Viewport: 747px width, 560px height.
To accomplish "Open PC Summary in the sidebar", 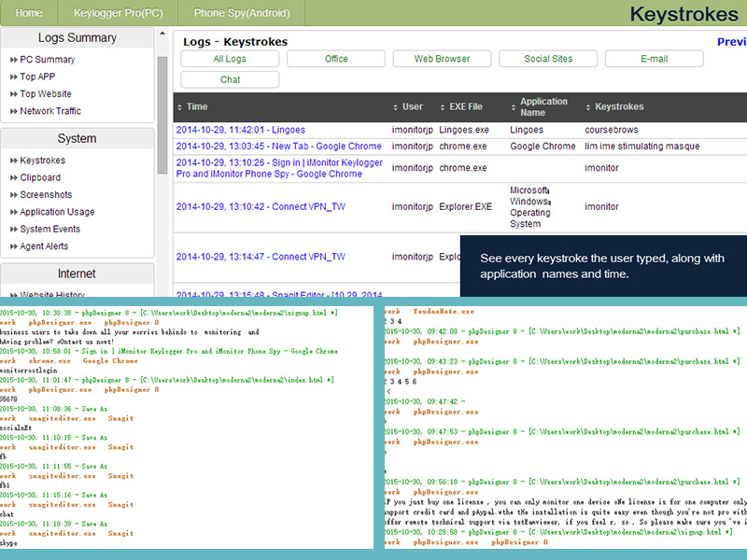I will (x=47, y=60).
